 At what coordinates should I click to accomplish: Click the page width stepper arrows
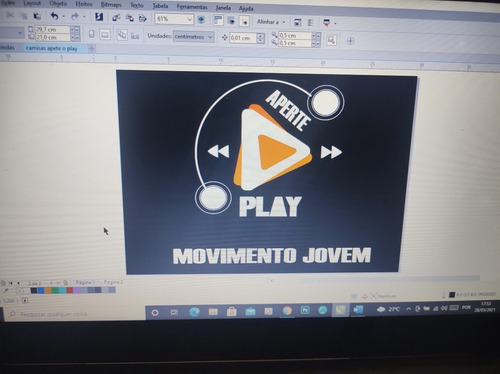tap(75, 30)
